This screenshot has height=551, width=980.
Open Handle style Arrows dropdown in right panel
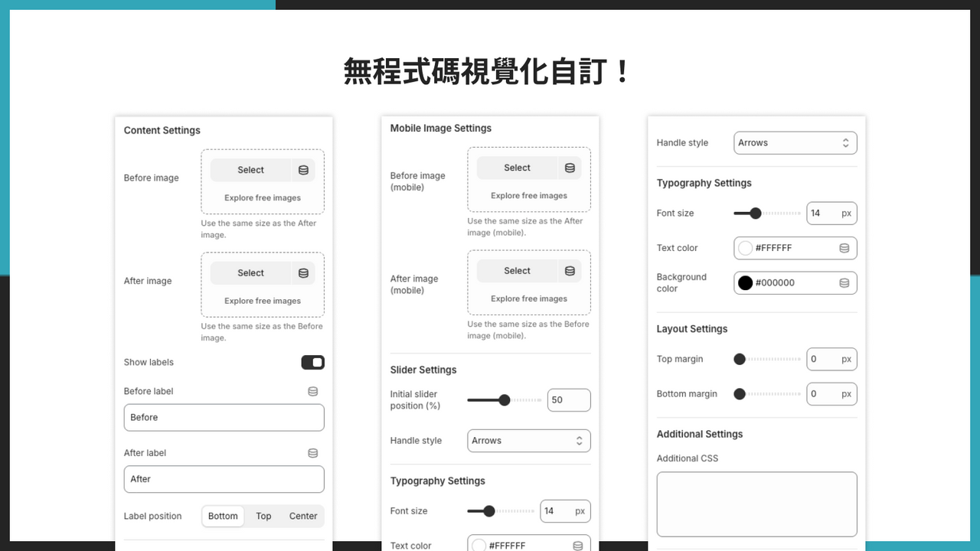tap(795, 143)
